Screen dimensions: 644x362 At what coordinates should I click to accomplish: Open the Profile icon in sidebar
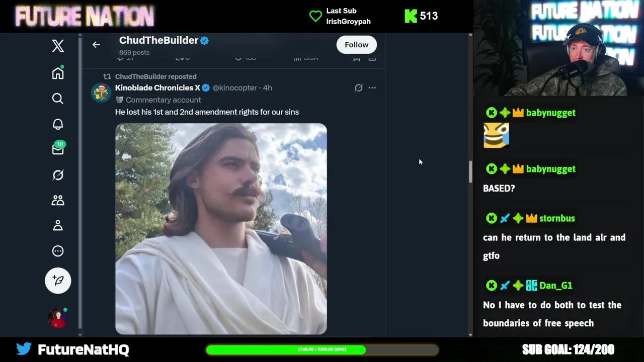pyautogui.click(x=58, y=225)
